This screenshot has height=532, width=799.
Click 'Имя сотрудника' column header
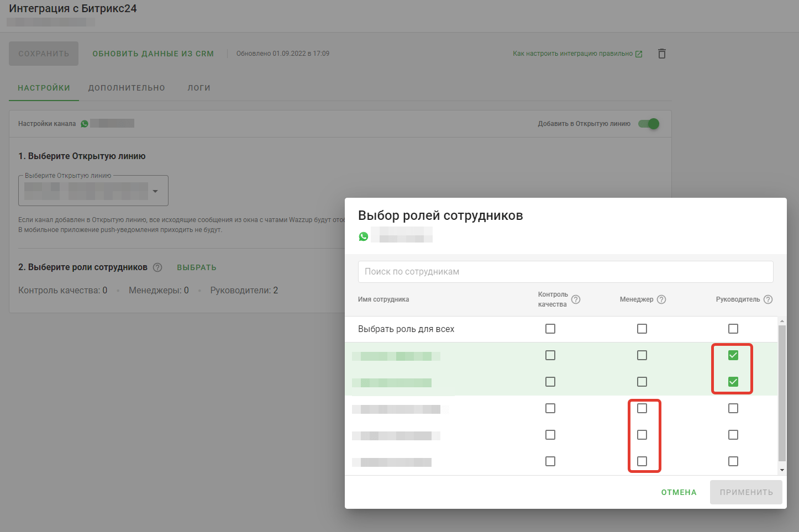click(383, 299)
